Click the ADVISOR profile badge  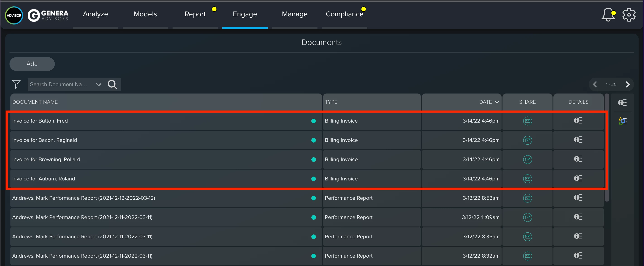[14, 15]
